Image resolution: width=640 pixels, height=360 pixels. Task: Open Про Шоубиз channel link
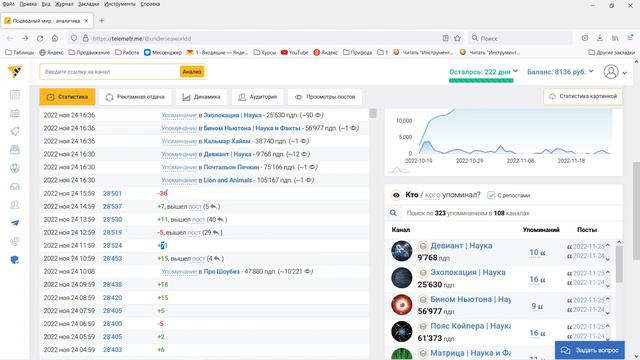[x=222, y=271]
